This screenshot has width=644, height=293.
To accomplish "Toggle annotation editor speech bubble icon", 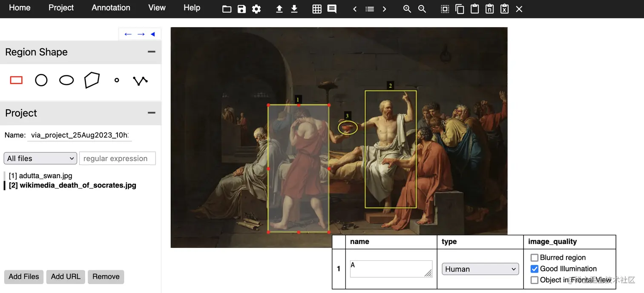I will [x=332, y=9].
